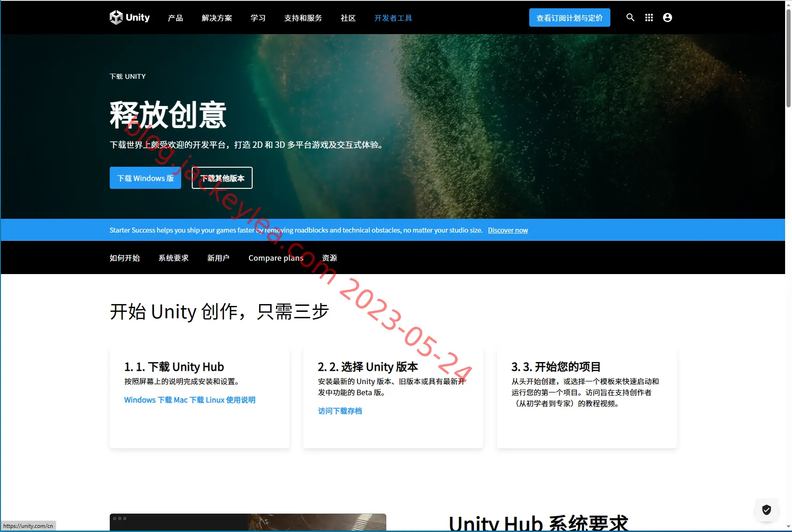Click the Windows 下载 link
The image size is (792, 532).
(x=148, y=400)
